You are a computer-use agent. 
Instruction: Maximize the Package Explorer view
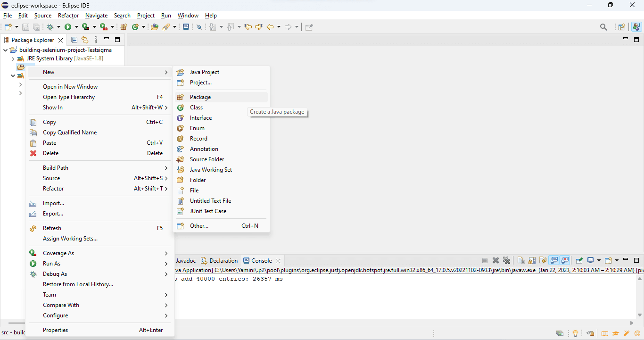(117, 40)
